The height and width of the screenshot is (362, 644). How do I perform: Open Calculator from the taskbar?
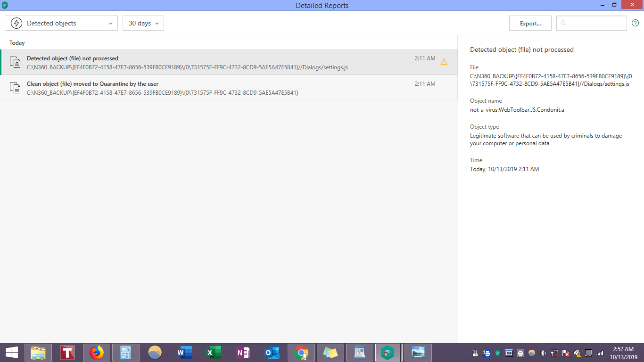(126, 353)
